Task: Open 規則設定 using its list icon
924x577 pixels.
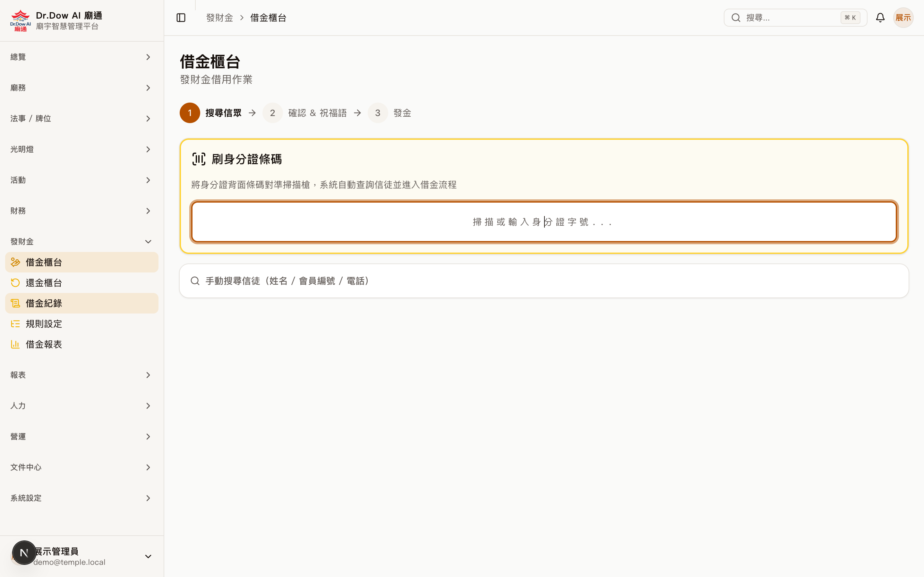Action: (15, 324)
